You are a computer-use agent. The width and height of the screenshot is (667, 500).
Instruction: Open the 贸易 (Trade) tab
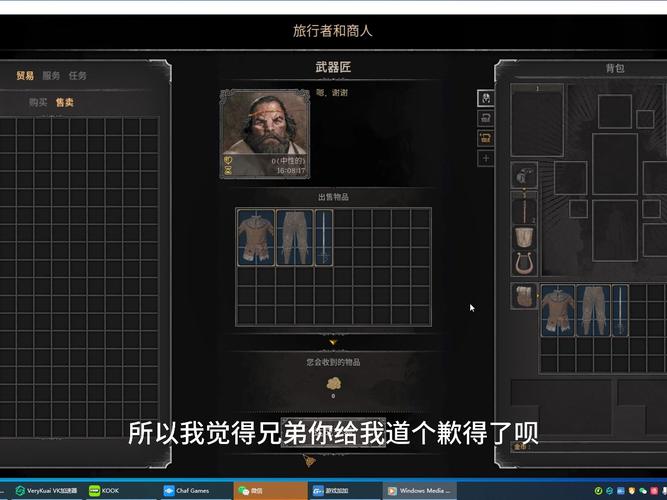[x=25, y=76]
